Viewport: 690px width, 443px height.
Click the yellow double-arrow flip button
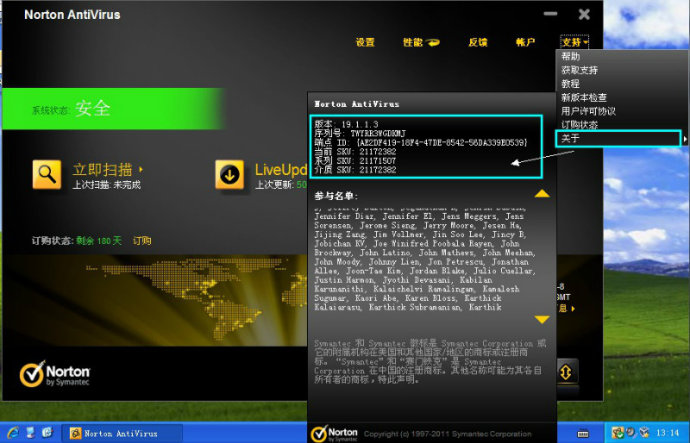(567, 372)
